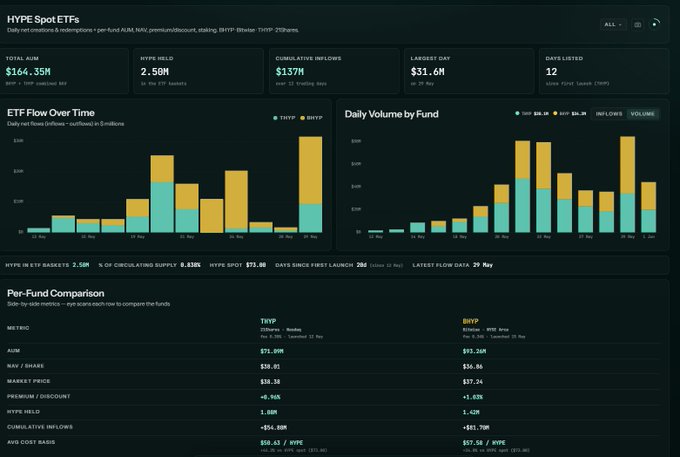Click the circular refresh indicator icon
This screenshot has height=457, width=680.
pyautogui.click(x=655, y=24)
